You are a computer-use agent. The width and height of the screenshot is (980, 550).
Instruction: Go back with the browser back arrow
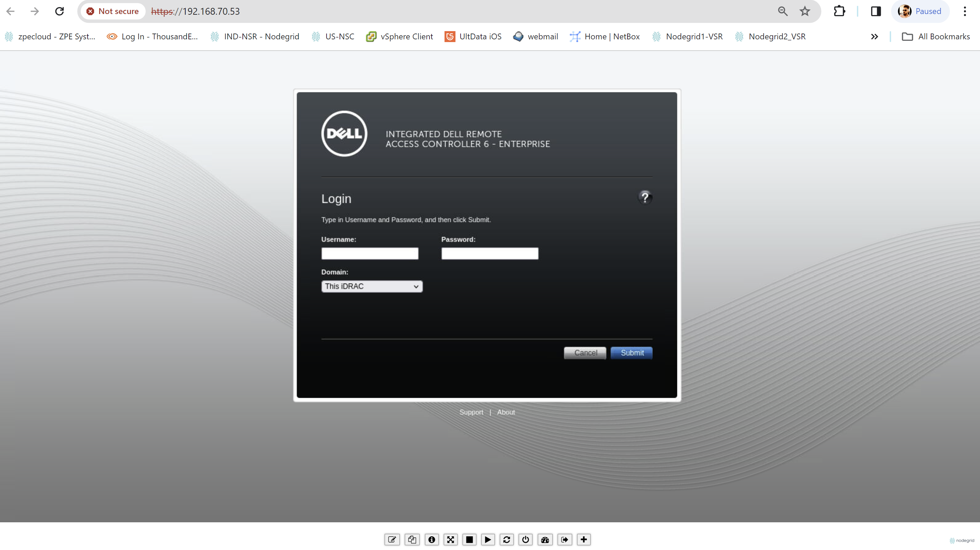[11, 11]
